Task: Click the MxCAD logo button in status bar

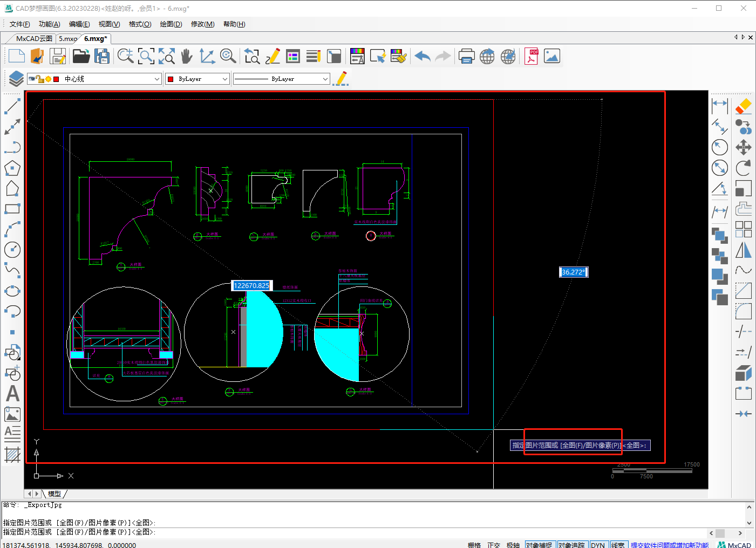Action: [734, 545]
